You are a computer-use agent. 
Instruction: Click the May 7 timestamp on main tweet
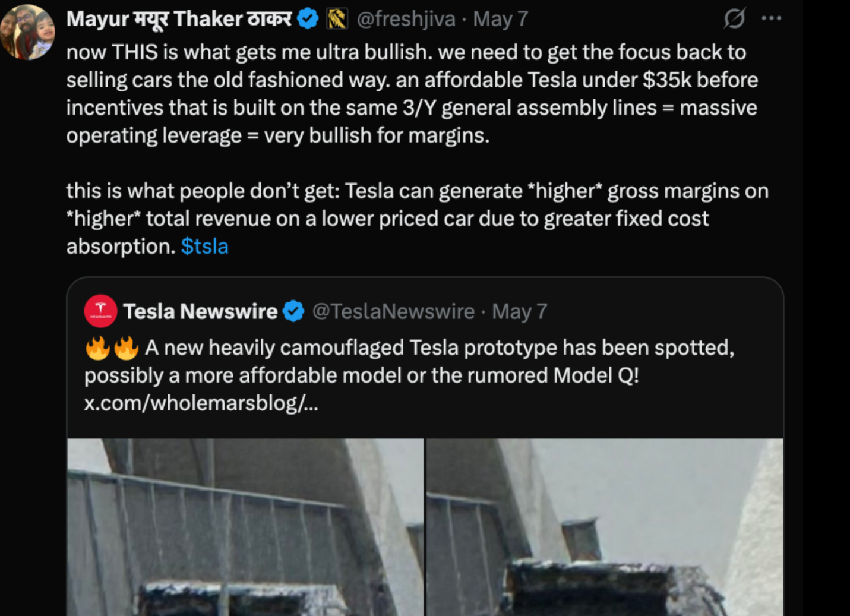[500, 19]
